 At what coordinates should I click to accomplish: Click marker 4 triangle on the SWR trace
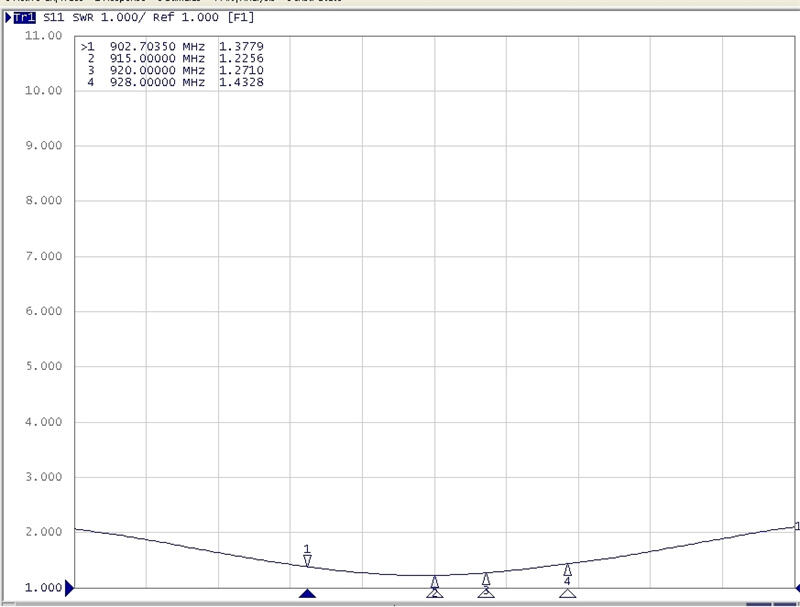click(567, 569)
